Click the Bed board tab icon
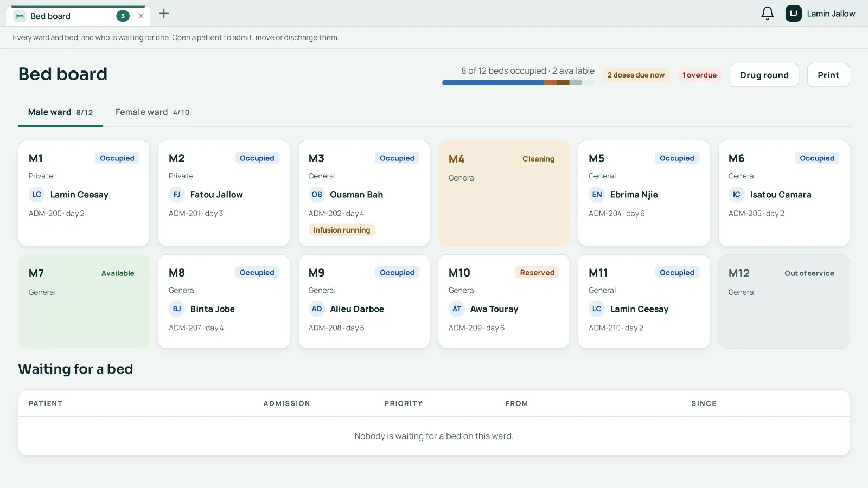Image resolution: width=868 pixels, height=488 pixels. click(20, 16)
